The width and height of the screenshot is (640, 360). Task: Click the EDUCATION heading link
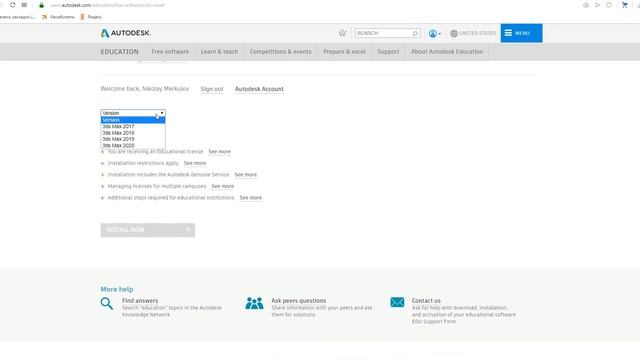click(120, 52)
